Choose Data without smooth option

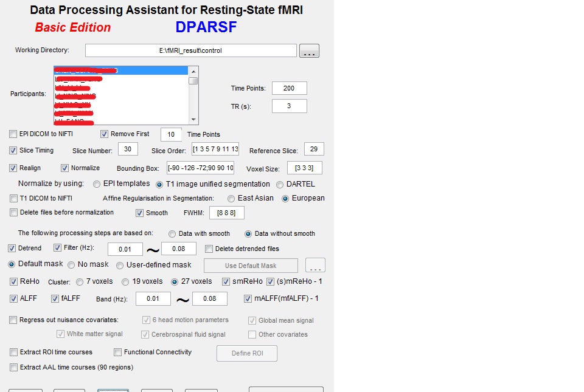click(248, 234)
